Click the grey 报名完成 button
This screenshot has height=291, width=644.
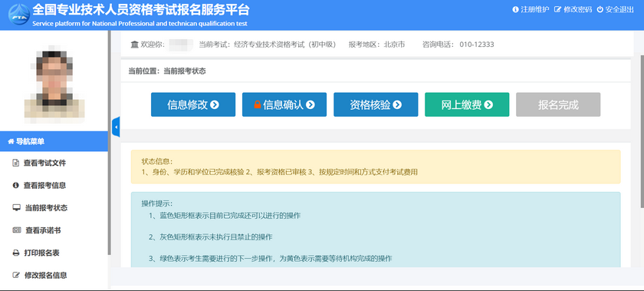pyautogui.click(x=558, y=104)
